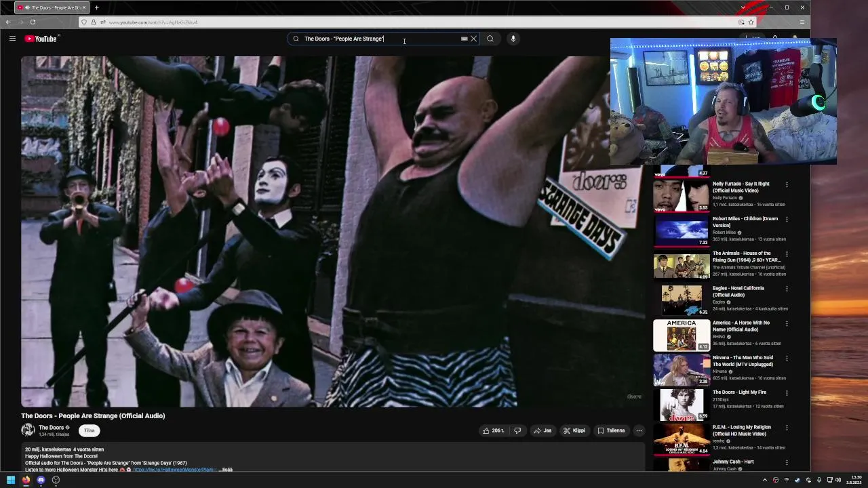Click the address bar URL

153,22
